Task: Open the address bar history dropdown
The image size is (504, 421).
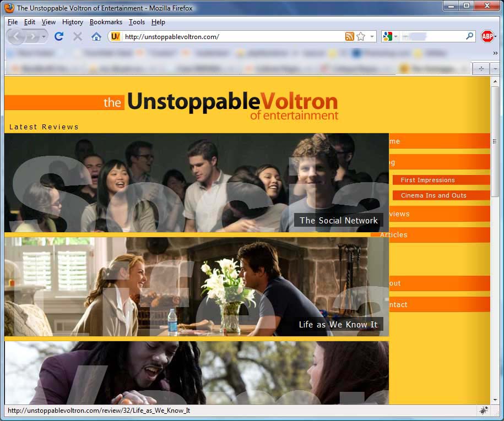Action: coord(372,36)
